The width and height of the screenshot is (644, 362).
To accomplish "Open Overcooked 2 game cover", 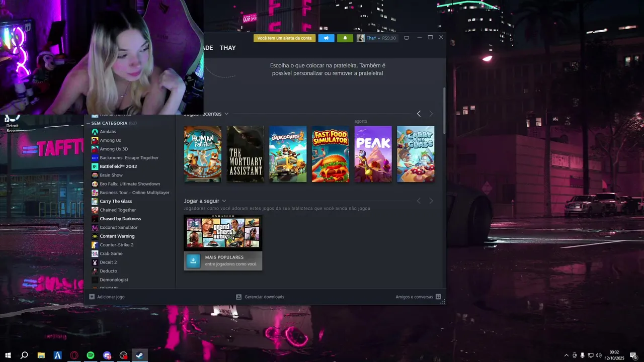I will pyautogui.click(x=288, y=154).
